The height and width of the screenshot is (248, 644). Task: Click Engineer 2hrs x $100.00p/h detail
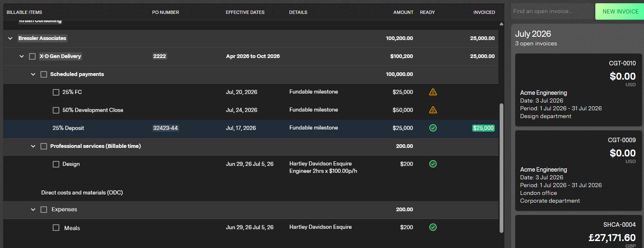[x=323, y=171]
